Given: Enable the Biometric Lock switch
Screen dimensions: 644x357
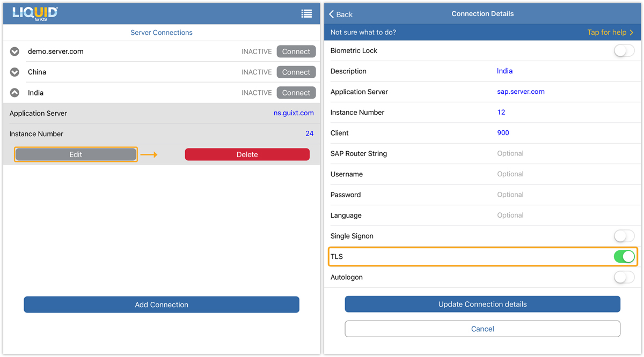Looking at the screenshot, I should point(624,51).
